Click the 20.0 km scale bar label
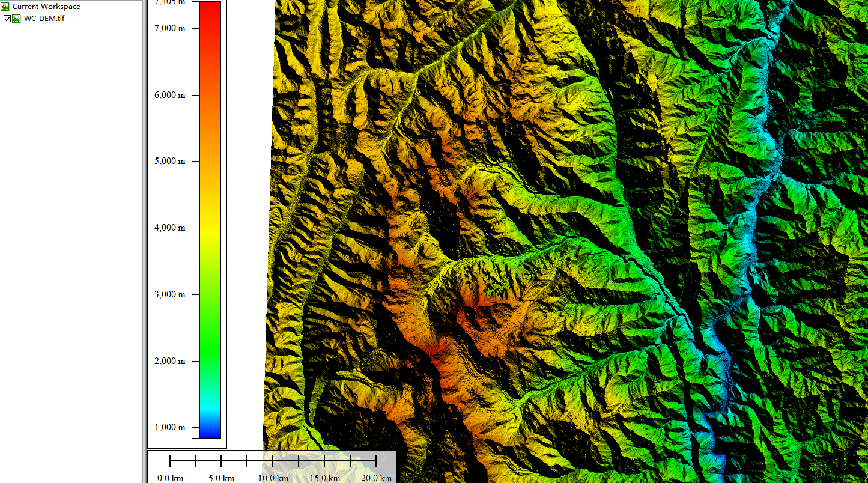868x483 pixels. 376,478
